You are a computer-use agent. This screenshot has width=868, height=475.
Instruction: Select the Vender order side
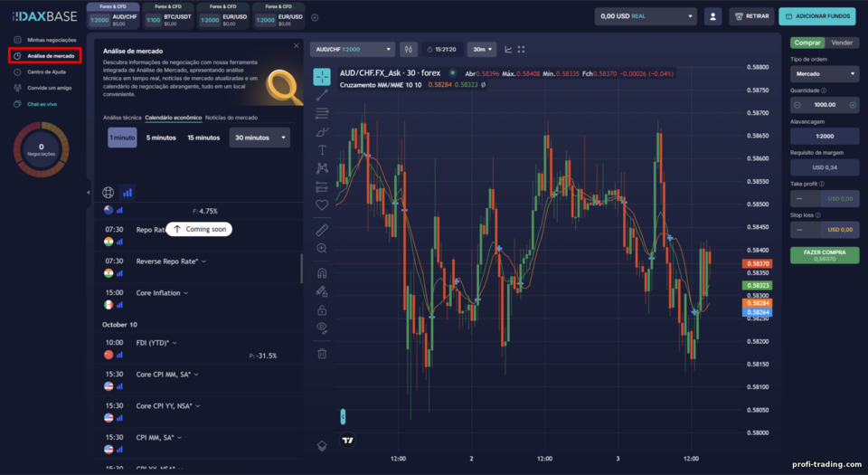pos(842,43)
